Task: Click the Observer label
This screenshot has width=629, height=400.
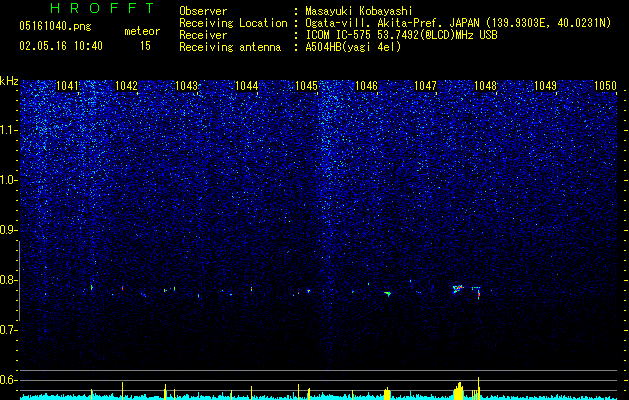Action: pos(203,11)
